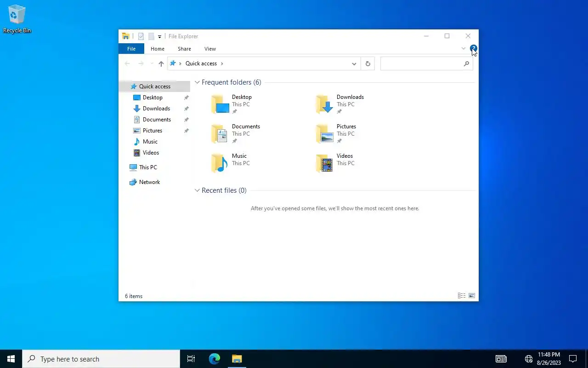This screenshot has height=368, width=588.
Task: Select This PC in the navigation pane
Action: (154, 167)
